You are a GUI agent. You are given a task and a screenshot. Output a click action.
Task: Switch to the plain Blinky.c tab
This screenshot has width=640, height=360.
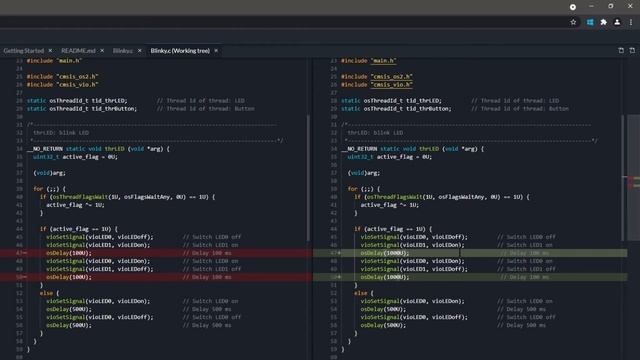(x=123, y=51)
